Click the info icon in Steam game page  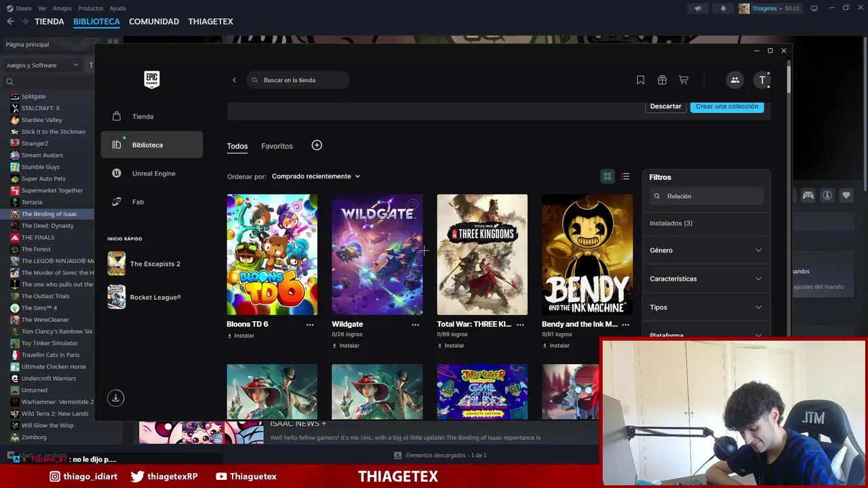click(x=827, y=195)
